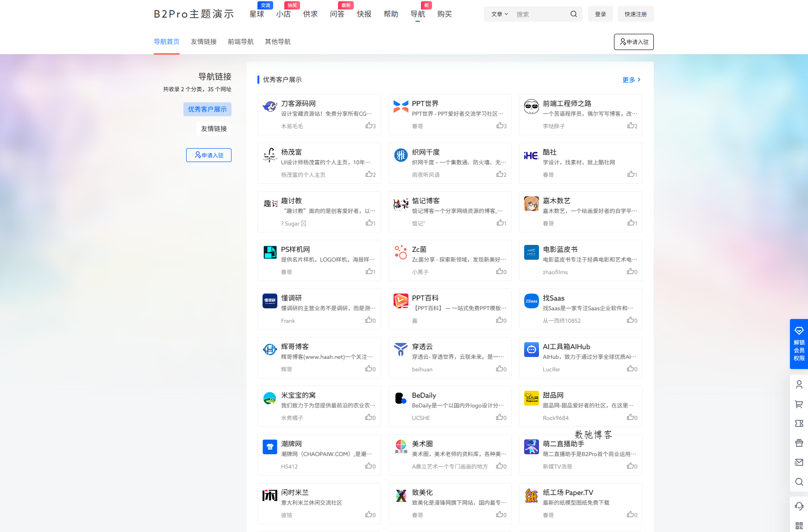
Task: Click the 辉哥博客 logo icon
Action: 270,350
